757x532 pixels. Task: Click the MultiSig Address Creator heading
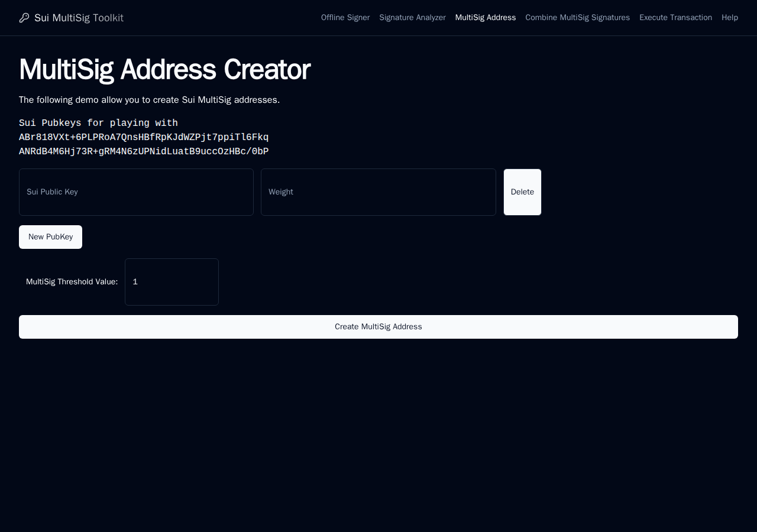(x=164, y=70)
